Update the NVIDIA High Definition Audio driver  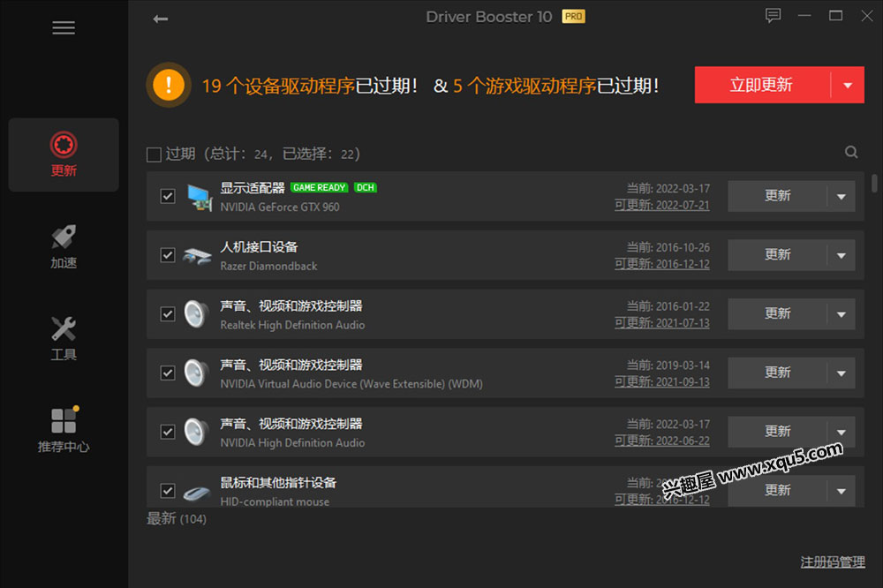777,432
